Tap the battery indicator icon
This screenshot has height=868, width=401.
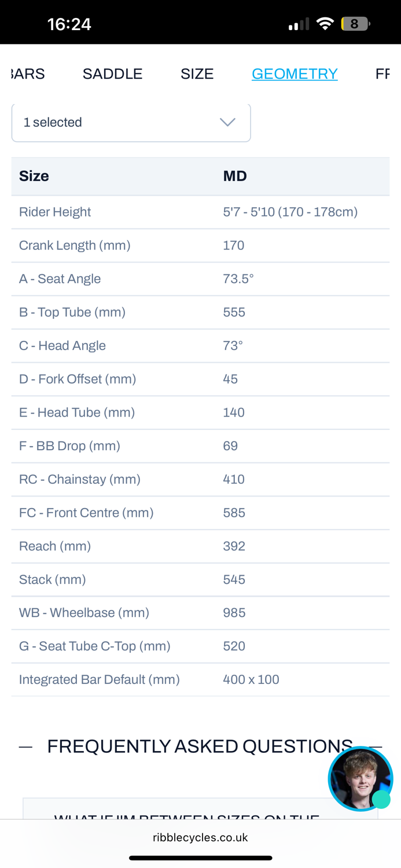tap(355, 24)
